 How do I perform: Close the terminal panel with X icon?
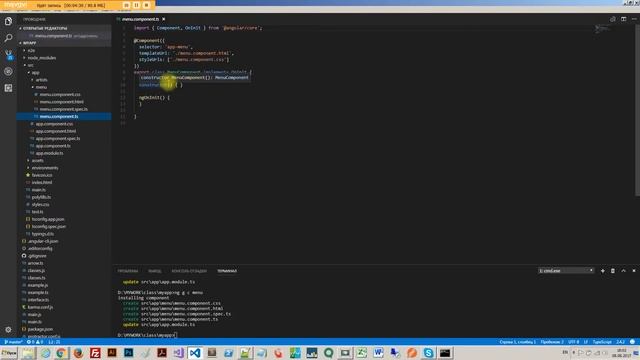[634, 271]
